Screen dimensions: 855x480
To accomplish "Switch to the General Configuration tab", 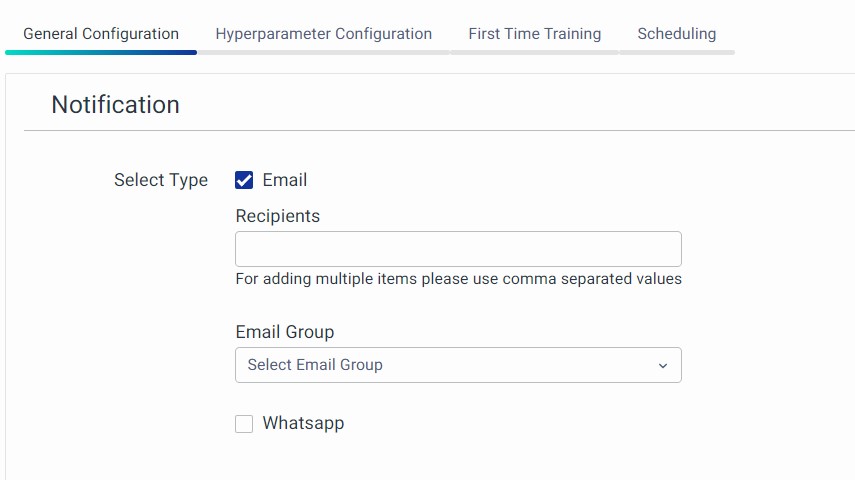I will [x=101, y=33].
